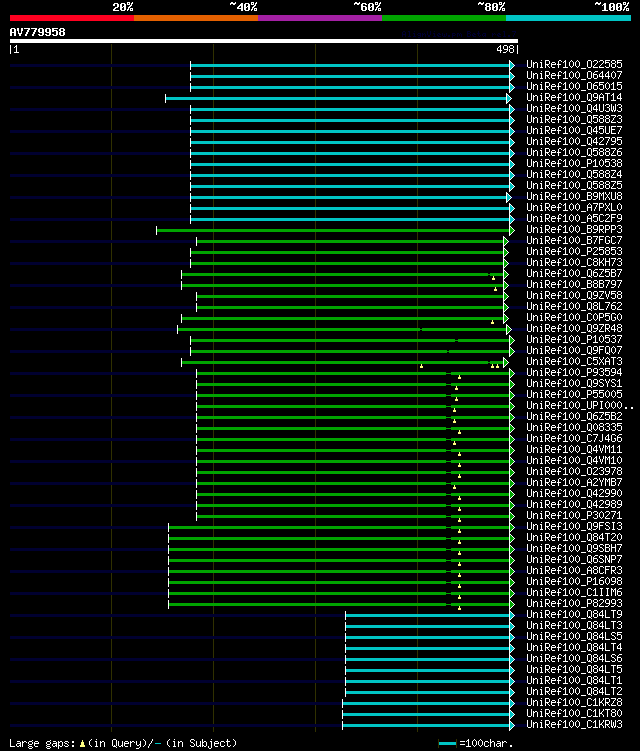Click the orange ~40% identity color bar
Screen dimensions: 640x751
point(196,18)
